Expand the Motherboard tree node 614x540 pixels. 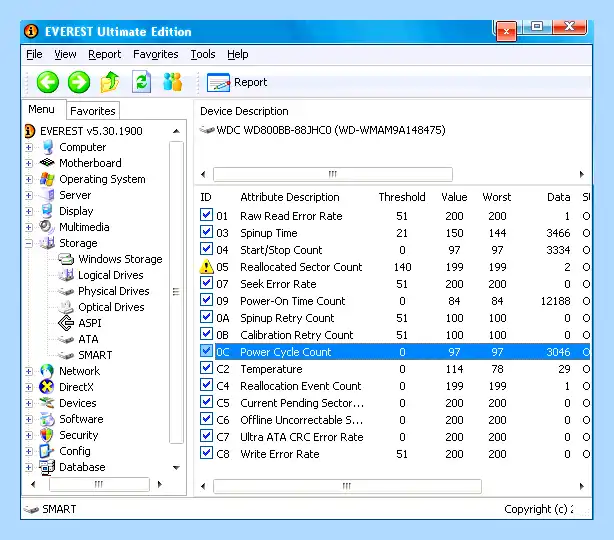pyautogui.click(x=29, y=163)
